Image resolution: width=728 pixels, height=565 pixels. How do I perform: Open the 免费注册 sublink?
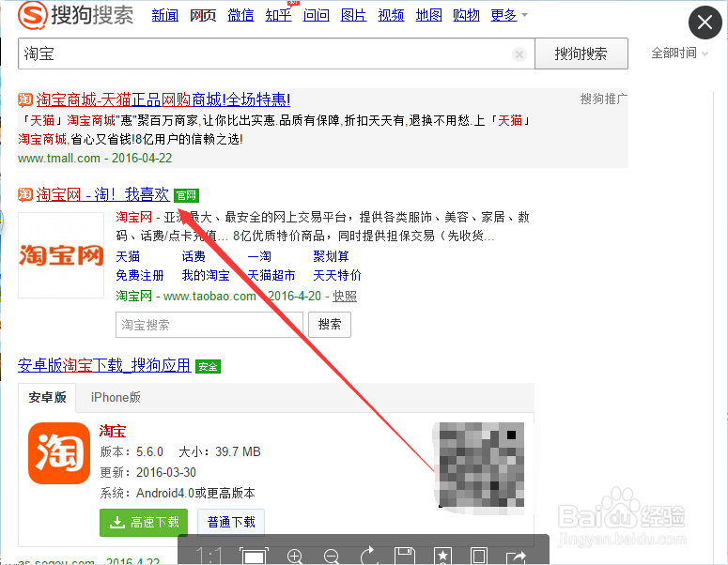pyautogui.click(x=140, y=276)
